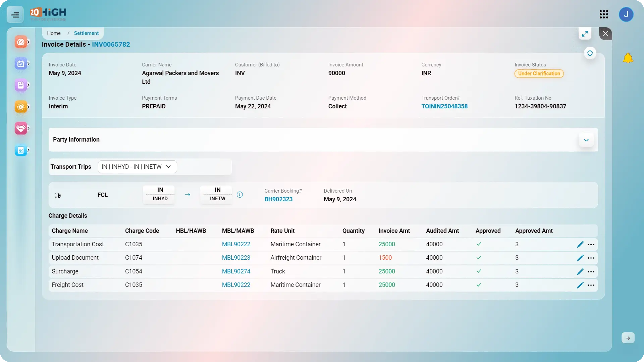Image resolution: width=644 pixels, height=362 pixels.
Task: Expand invoice panel to fullscreen
Action: (x=585, y=34)
